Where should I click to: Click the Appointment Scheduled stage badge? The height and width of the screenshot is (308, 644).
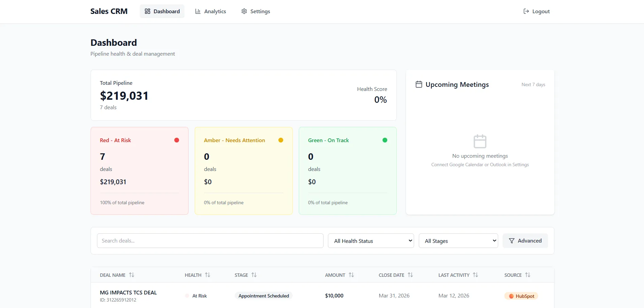(x=264, y=296)
